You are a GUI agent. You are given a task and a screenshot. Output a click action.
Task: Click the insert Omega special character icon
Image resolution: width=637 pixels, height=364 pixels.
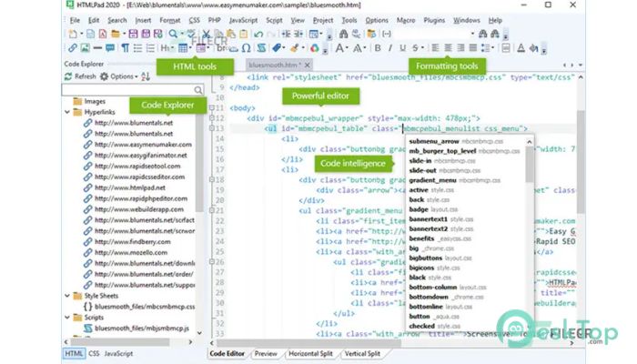point(246,48)
